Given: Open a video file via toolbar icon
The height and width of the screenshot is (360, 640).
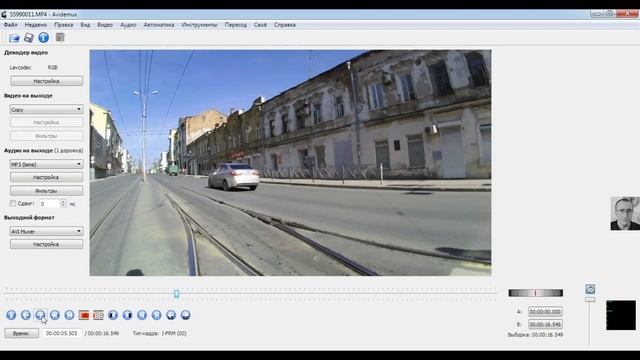Looking at the screenshot, I should coord(14,38).
